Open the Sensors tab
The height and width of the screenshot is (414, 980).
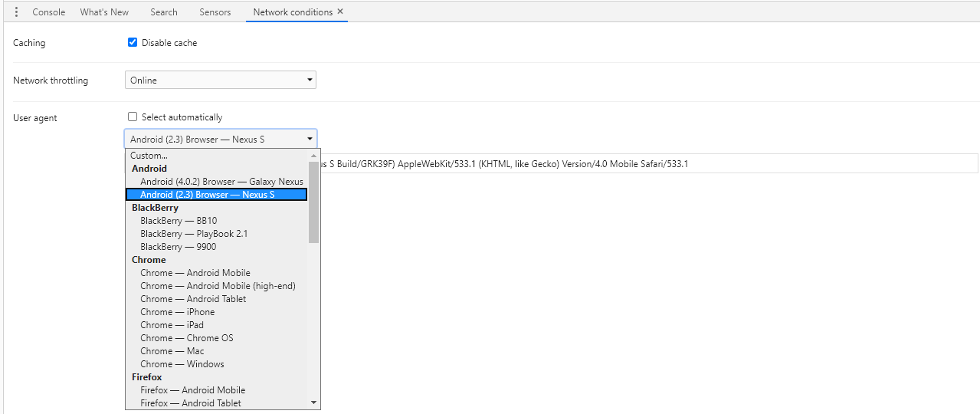pos(215,12)
